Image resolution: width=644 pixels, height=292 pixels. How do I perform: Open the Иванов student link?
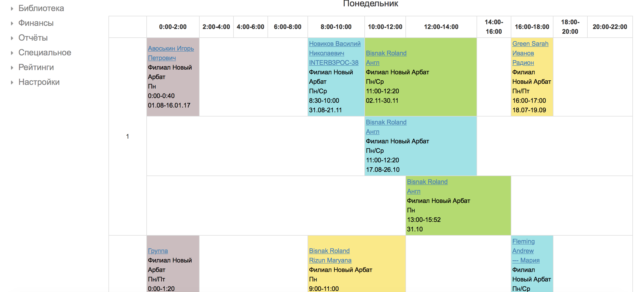click(523, 53)
